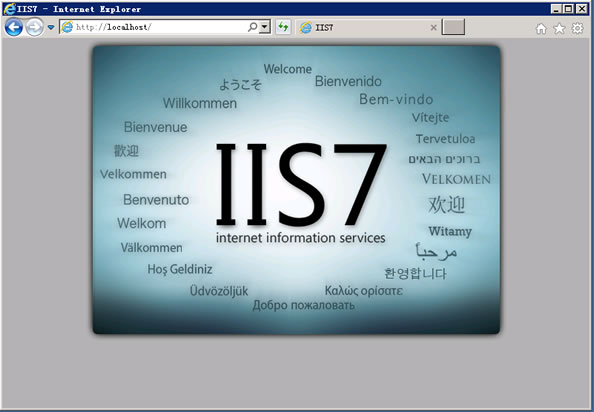The image size is (594, 412).
Task: Click the simplified Chinese '欢迎' text
Action: coord(446,204)
